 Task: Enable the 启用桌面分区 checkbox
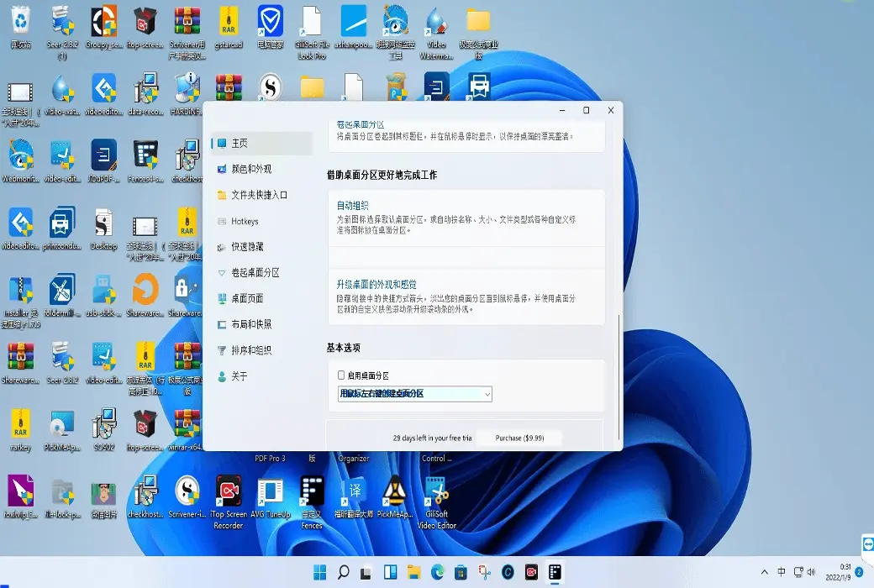point(341,375)
